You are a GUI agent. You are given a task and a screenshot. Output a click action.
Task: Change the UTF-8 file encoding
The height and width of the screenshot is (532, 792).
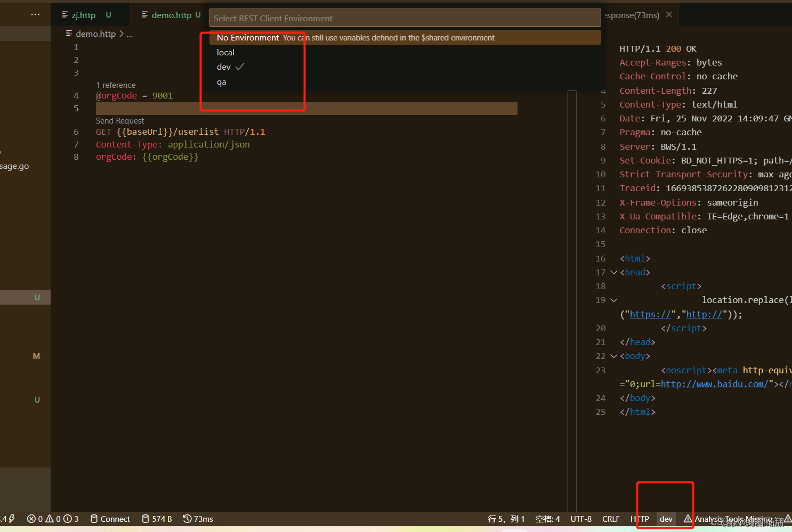(581, 519)
